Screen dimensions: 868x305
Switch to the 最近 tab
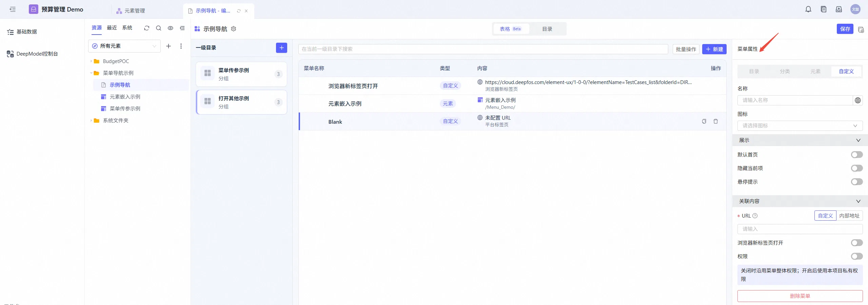pyautogui.click(x=112, y=28)
